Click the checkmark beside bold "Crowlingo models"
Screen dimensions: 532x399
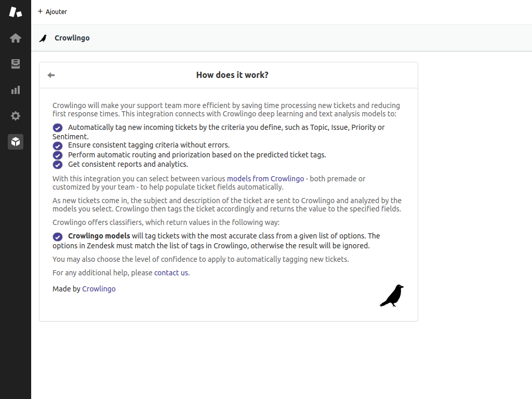coord(58,237)
